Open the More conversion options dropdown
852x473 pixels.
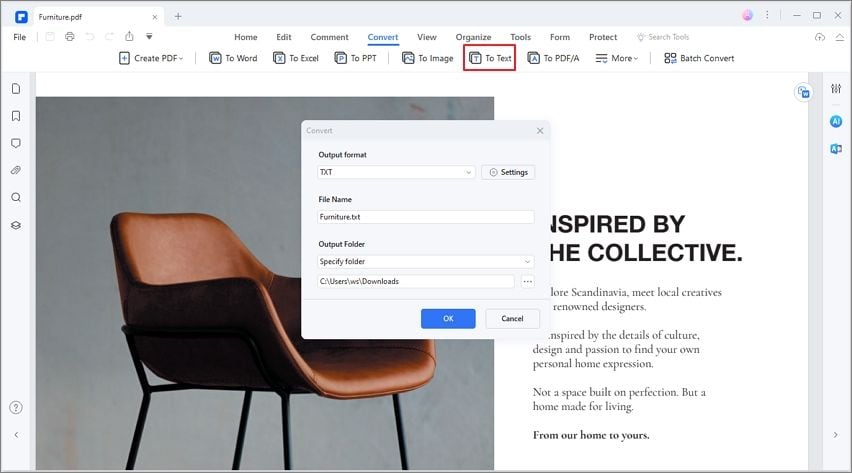click(x=615, y=58)
